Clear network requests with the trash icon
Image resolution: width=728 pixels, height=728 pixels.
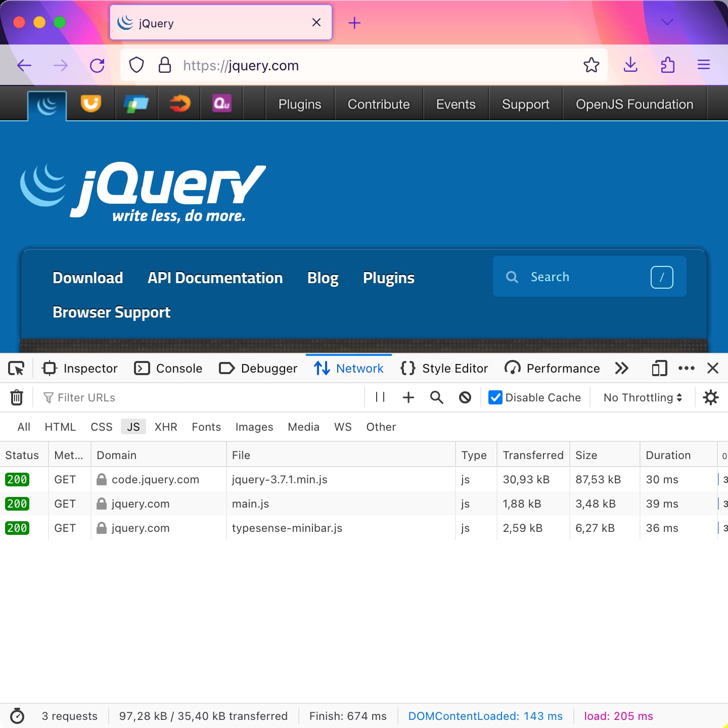(16, 397)
